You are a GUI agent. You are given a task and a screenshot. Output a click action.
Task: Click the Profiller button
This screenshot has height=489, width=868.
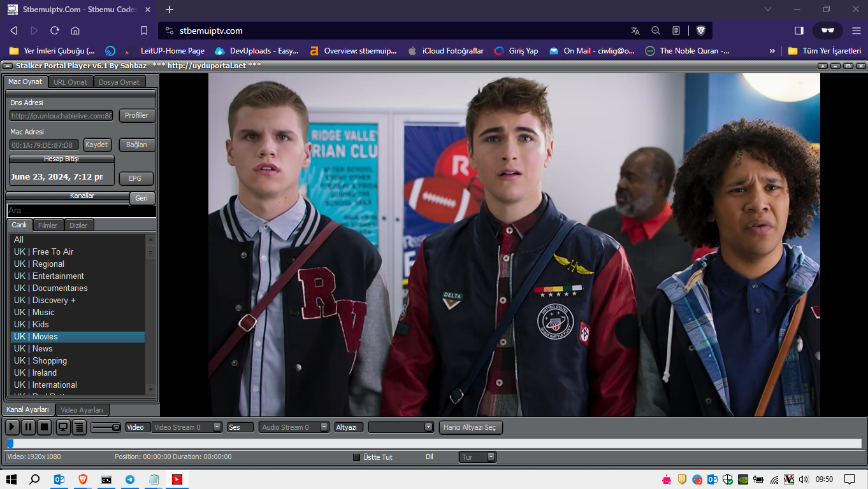136,115
